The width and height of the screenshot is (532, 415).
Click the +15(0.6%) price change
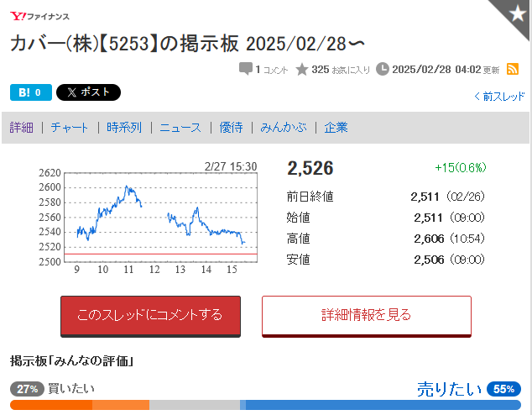point(461,167)
